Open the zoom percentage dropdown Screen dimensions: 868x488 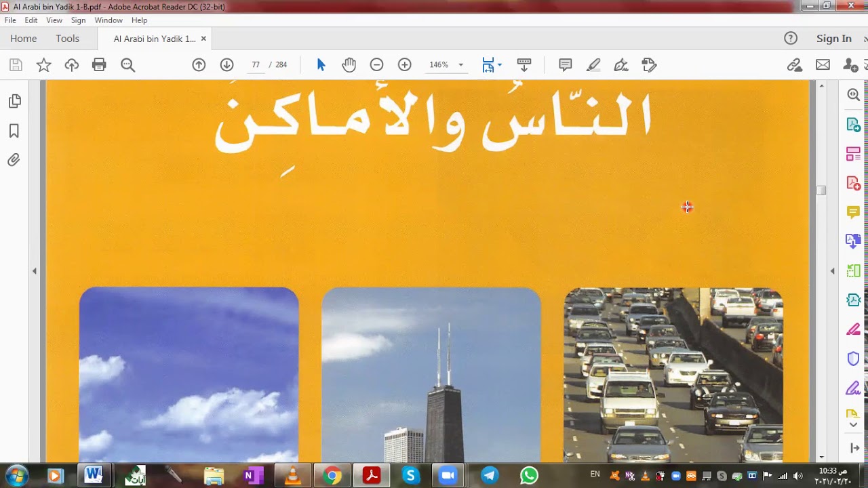click(460, 65)
